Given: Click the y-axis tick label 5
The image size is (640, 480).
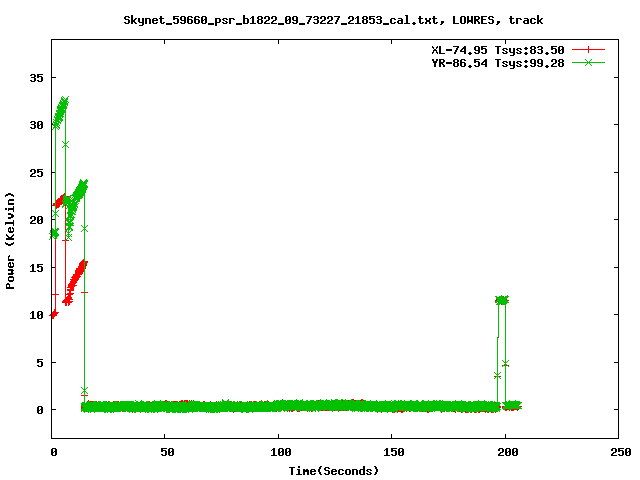Looking at the screenshot, I should [40, 362].
